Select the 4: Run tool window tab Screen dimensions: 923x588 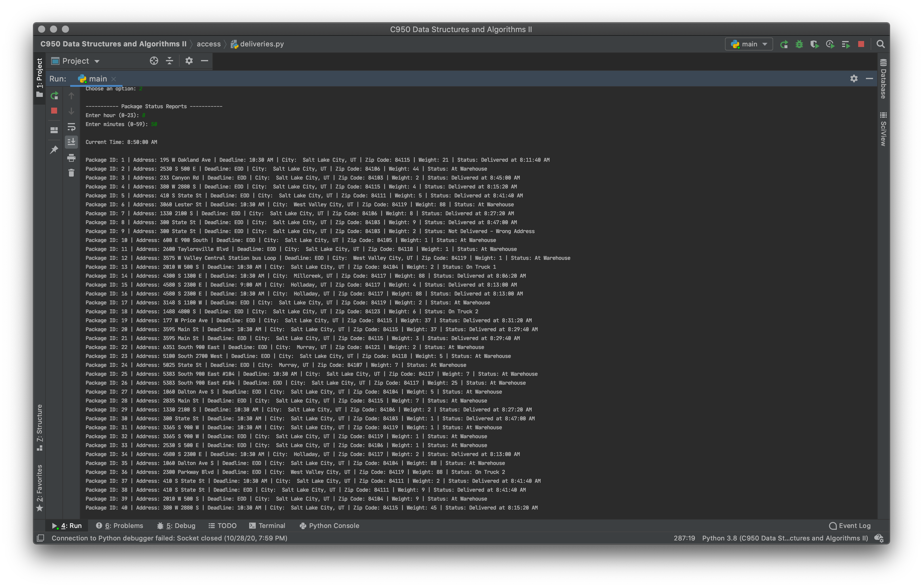pos(67,526)
